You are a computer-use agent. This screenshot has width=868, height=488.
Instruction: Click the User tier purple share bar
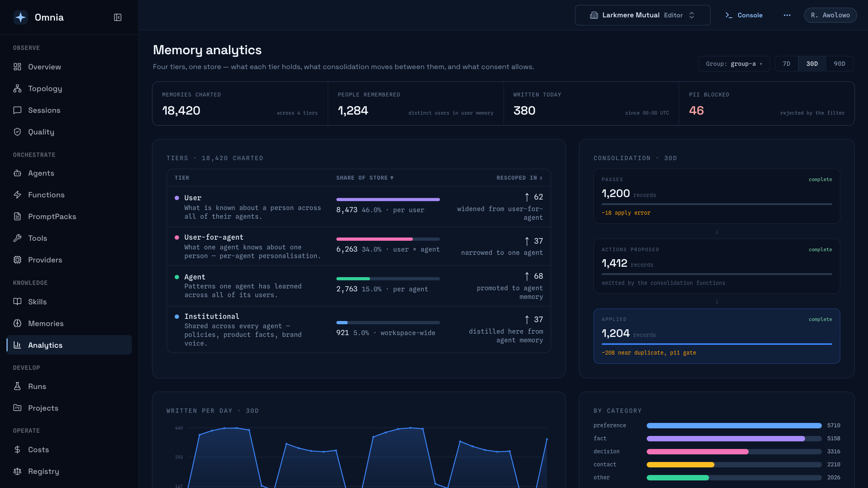point(388,200)
